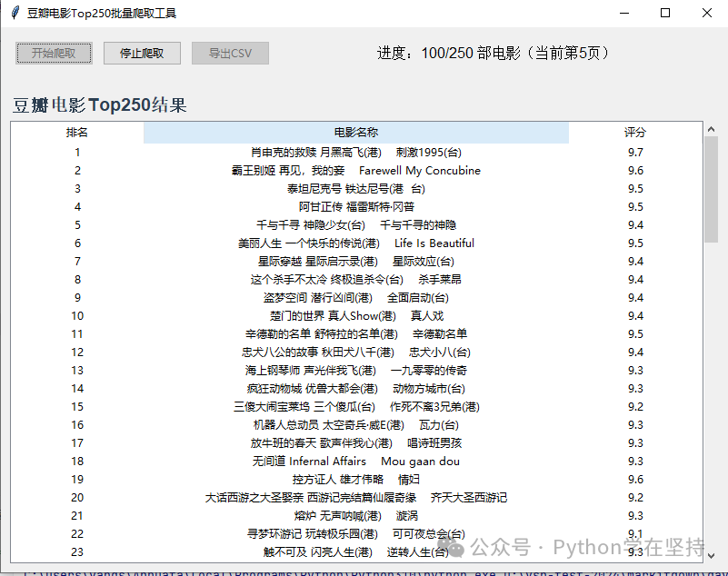Screen dimensions: 728x576
Task: Select row 泰坦尼克号
Action: click(356, 188)
